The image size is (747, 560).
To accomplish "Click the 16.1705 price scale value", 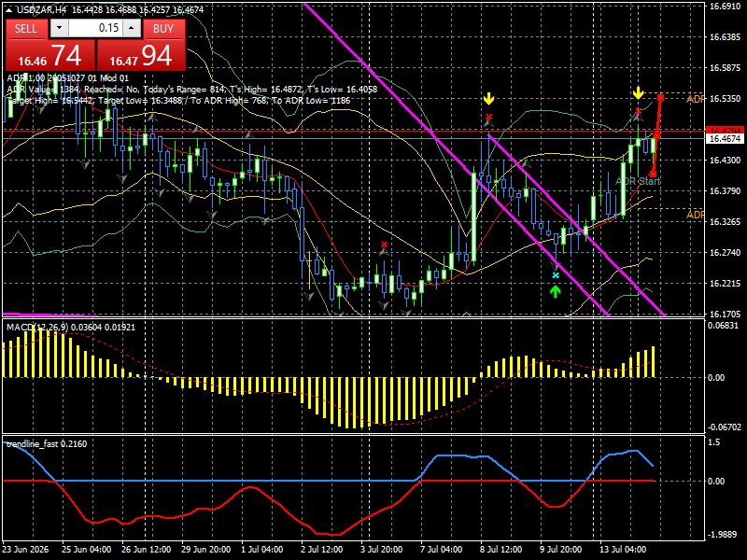I will (x=726, y=314).
